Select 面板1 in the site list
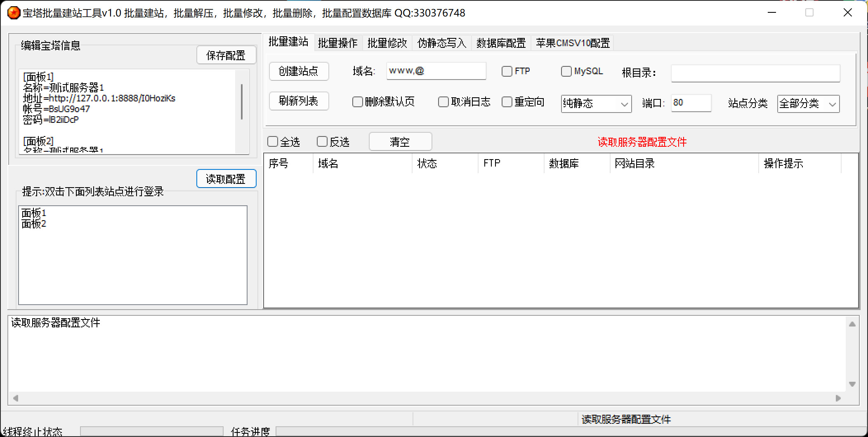 tap(34, 213)
